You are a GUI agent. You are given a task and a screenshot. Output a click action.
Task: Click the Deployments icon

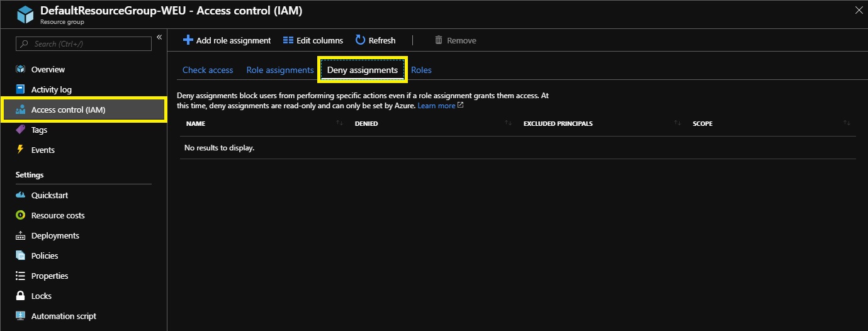pyautogui.click(x=20, y=235)
